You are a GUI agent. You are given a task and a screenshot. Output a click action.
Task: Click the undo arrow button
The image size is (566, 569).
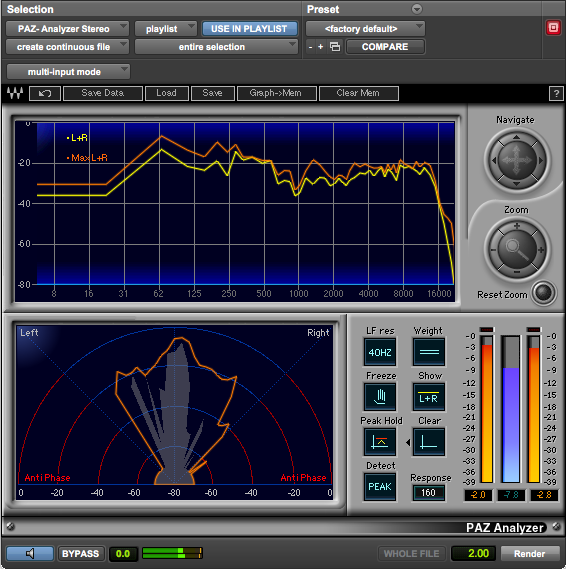pyautogui.click(x=45, y=93)
